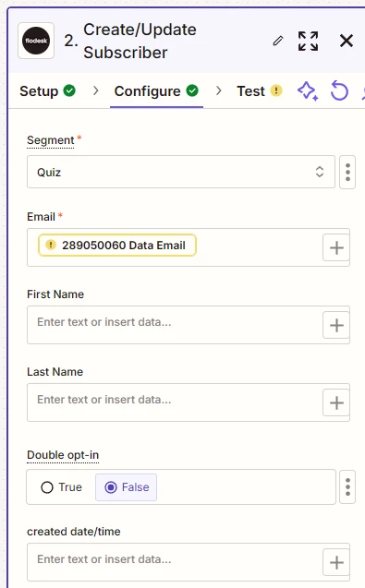Expand the panel with the fullscreen arrows icon
The image size is (365, 588).
pos(308,41)
